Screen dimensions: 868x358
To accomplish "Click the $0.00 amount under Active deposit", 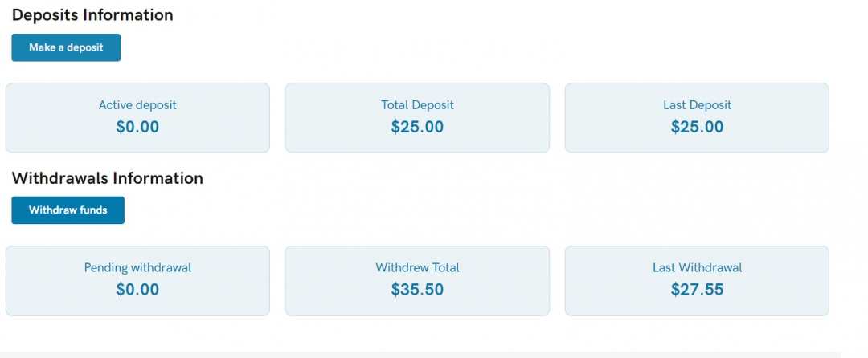I will click(x=137, y=127).
